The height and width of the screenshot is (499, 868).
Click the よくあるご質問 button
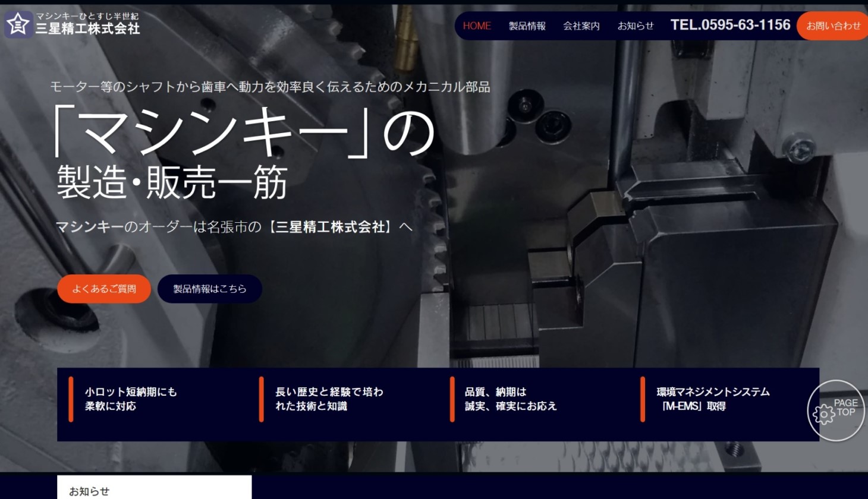(x=104, y=289)
